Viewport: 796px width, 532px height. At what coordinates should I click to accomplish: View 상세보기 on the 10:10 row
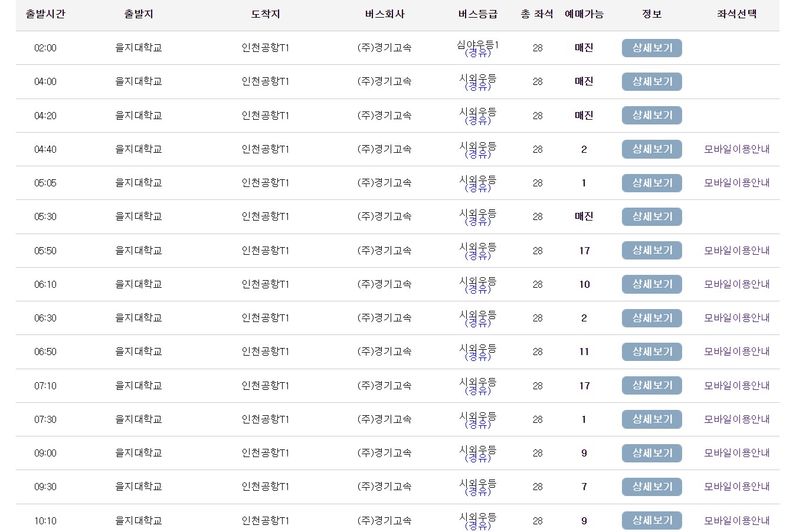651,520
